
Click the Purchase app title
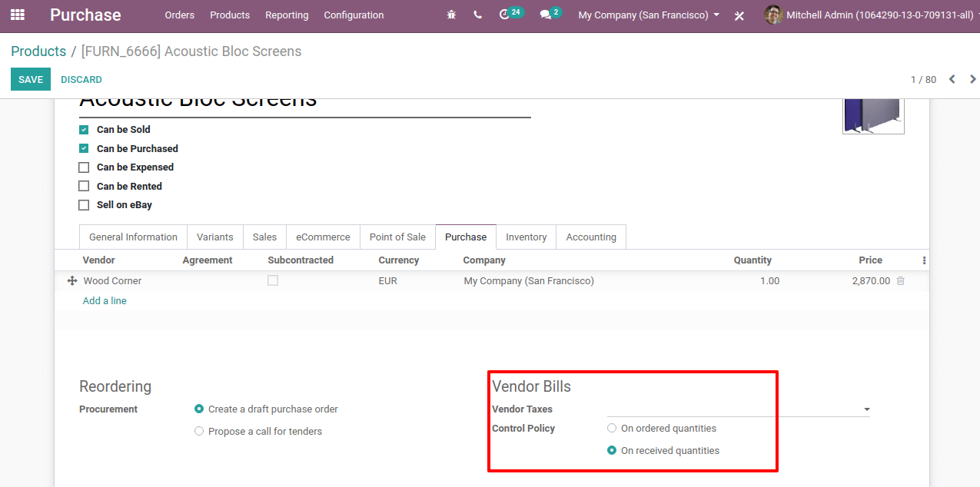[x=85, y=15]
